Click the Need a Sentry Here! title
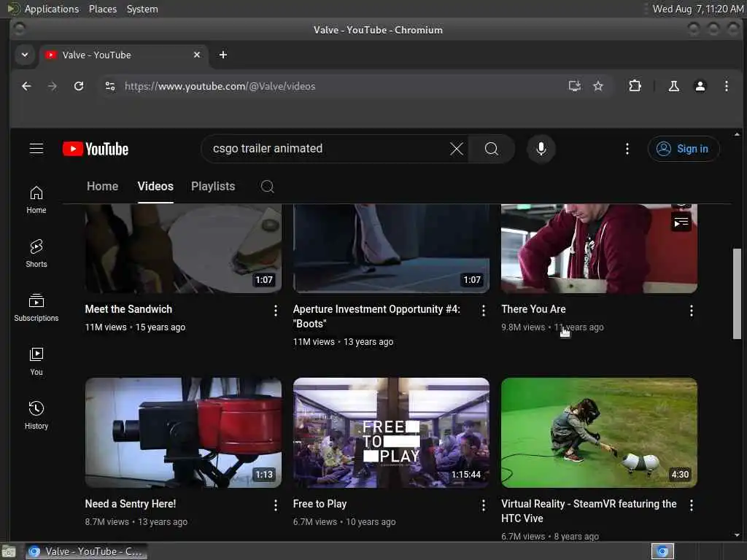The width and height of the screenshot is (747, 560). point(131,504)
